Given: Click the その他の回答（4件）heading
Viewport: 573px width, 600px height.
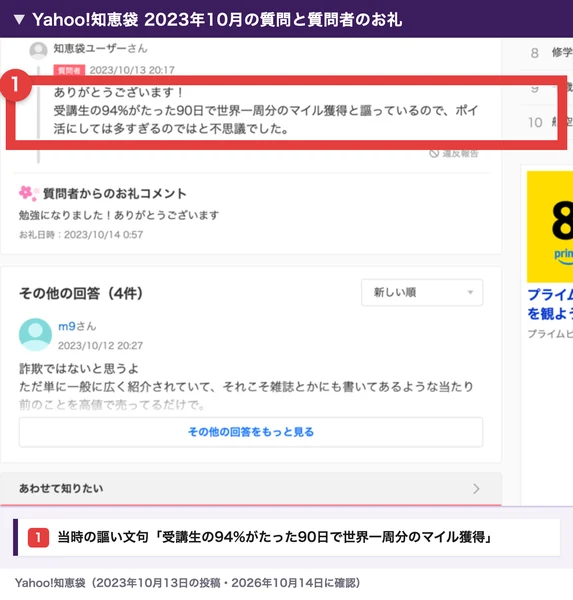Looking at the screenshot, I should coord(81,293).
